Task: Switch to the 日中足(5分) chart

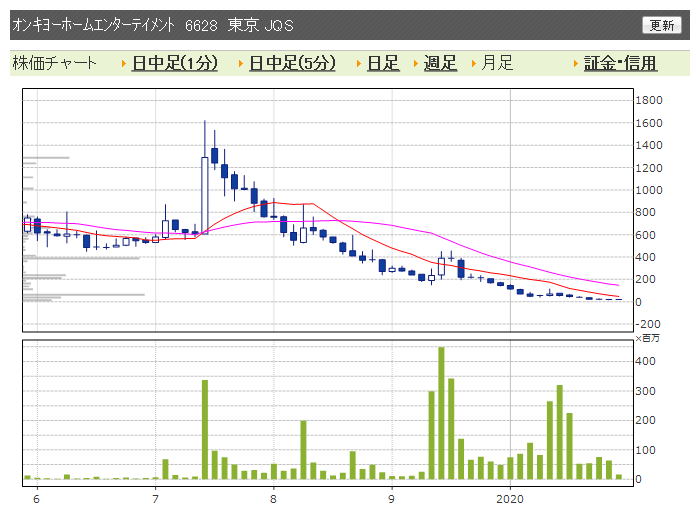Action: (x=292, y=63)
